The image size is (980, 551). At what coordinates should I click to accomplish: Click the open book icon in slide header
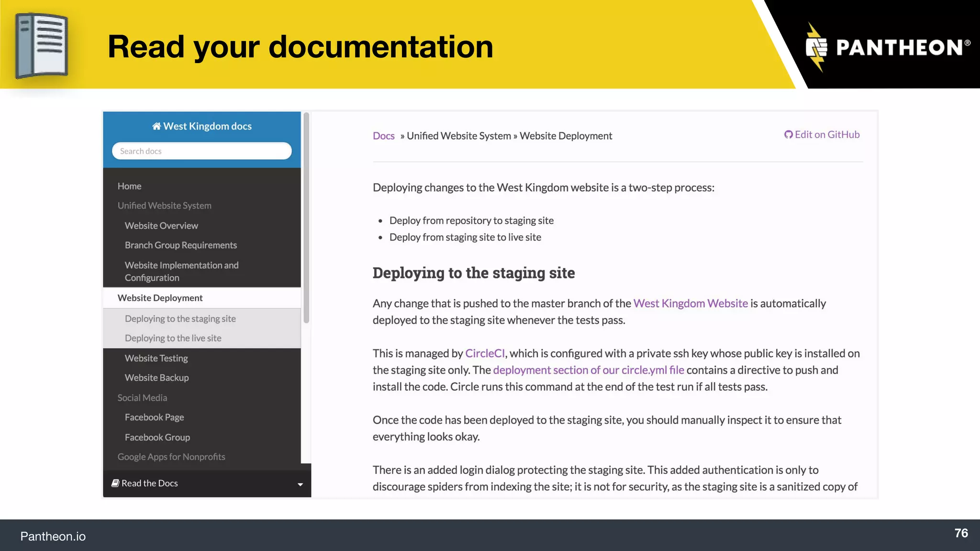[x=42, y=45]
